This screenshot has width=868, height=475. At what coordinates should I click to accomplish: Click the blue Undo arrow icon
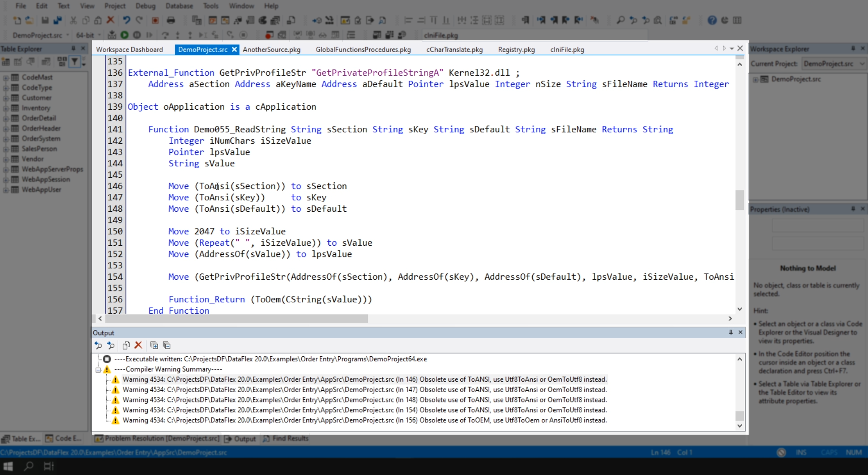(126, 20)
